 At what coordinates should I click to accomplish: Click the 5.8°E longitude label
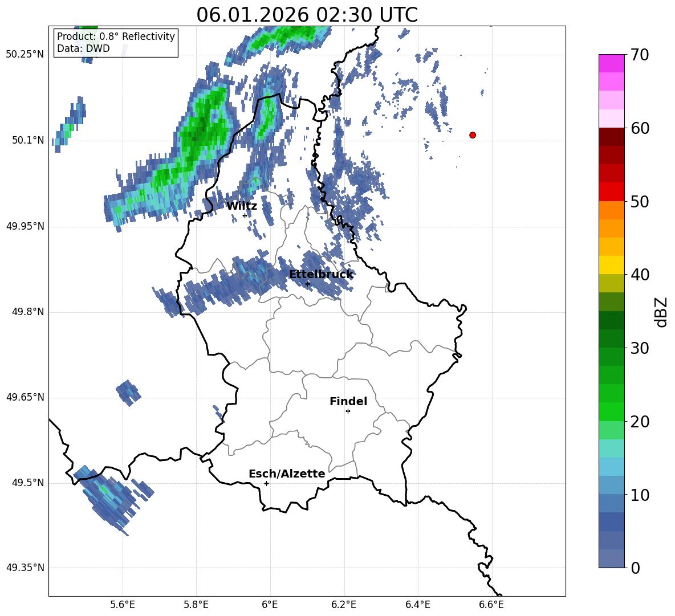click(x=196, y=605)
